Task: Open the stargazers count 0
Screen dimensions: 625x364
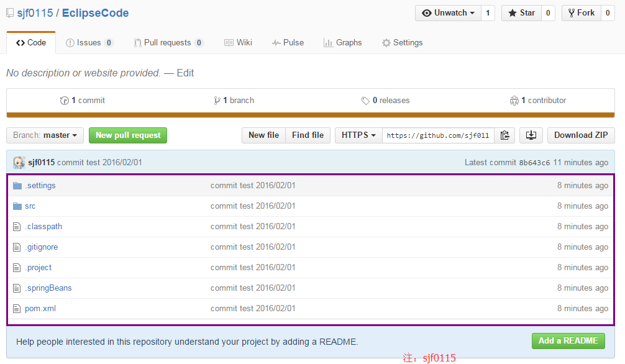Action: tap(548, 13)
